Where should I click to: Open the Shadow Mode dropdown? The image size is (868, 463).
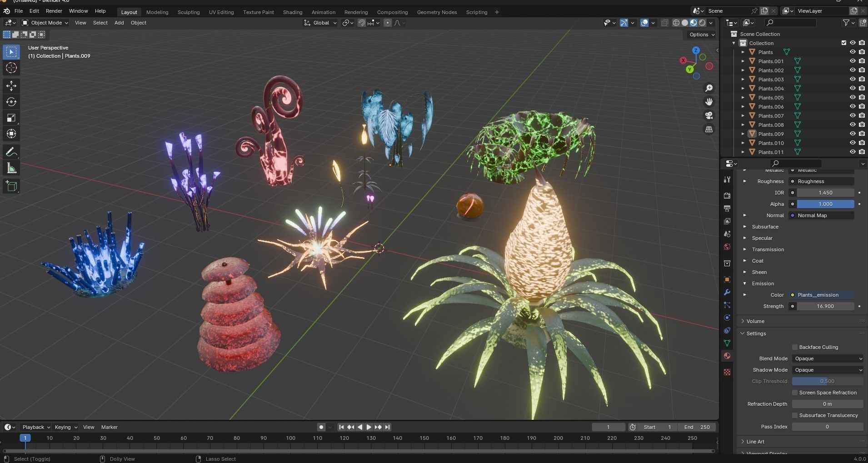(828, 370)
